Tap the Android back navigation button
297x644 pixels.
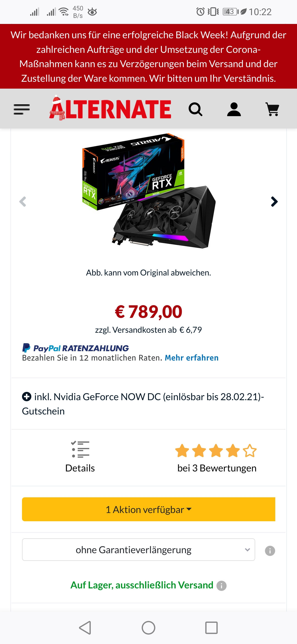tap(85, 628)
